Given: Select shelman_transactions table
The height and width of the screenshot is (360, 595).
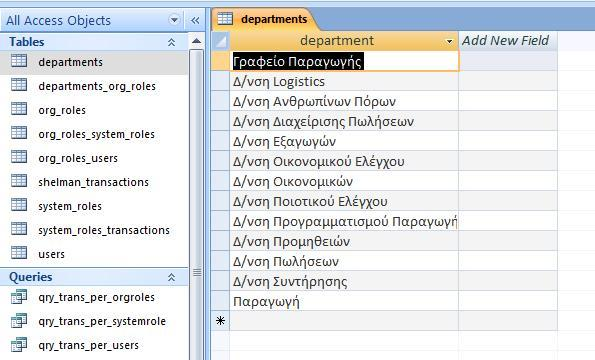Looking at the screenshot, I should [94, 182].
